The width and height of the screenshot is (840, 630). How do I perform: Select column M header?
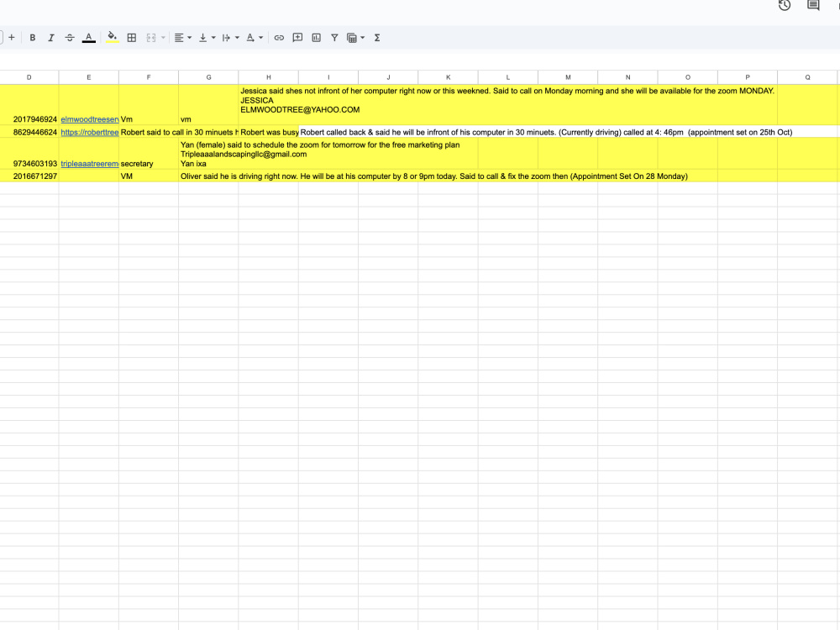pos(568,77)
